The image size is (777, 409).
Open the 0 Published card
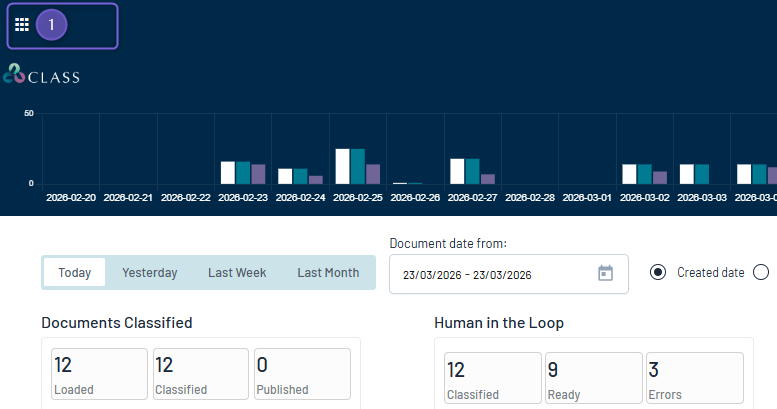coord(302,374)
